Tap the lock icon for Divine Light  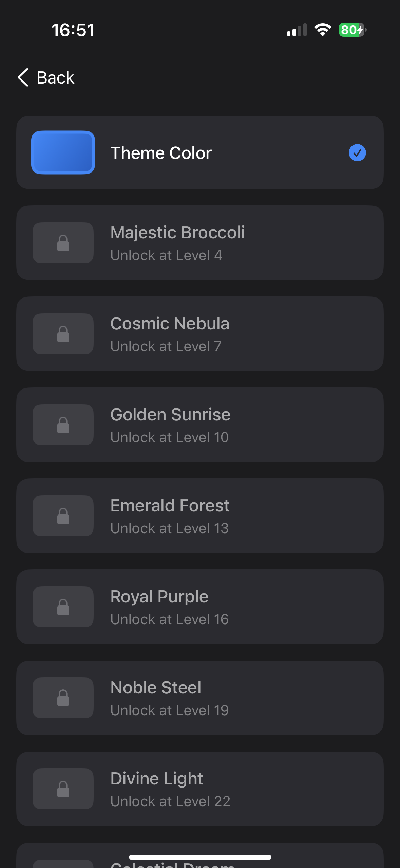click(x=63, y=789)
